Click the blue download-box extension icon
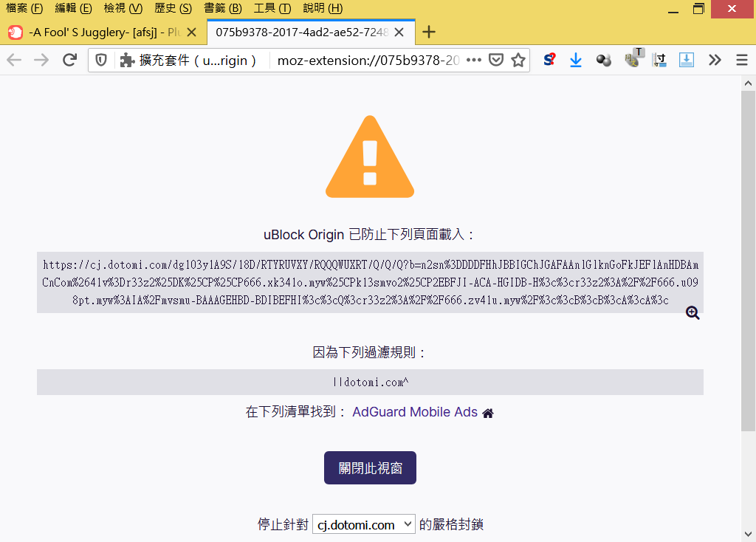 pos(686,61)
